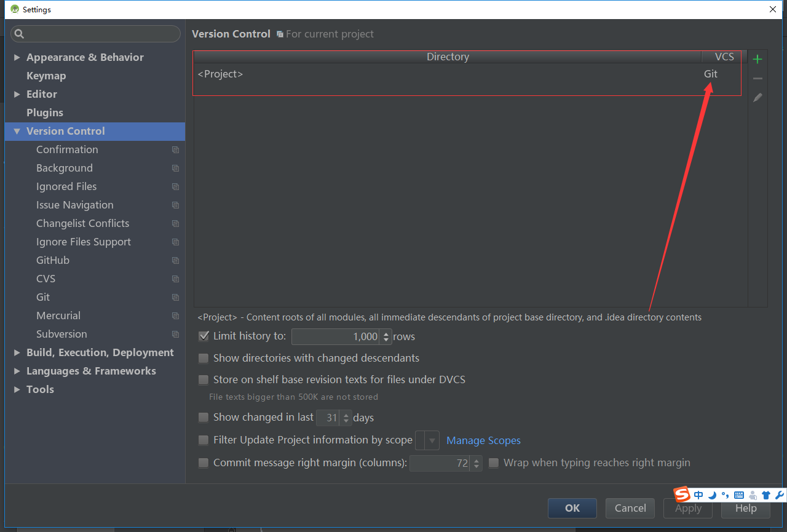Screen dimensions: 787x532
Task: Select Subversion settings entry
Action: 61,334
